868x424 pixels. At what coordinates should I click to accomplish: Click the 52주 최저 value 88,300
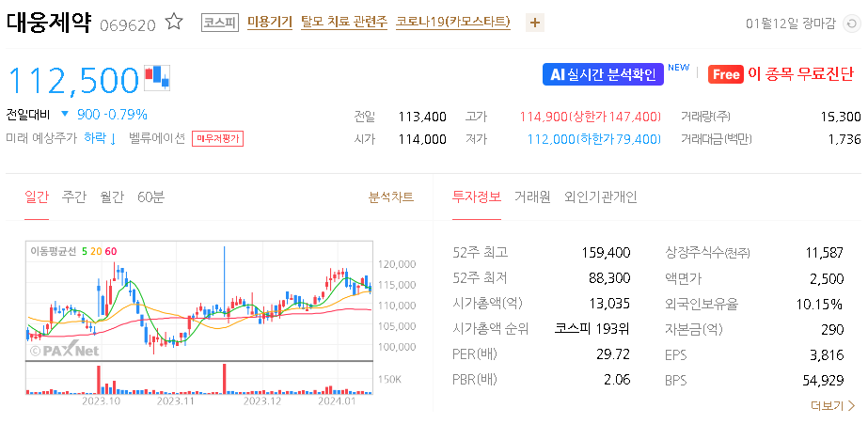click(x=609, y=278)
